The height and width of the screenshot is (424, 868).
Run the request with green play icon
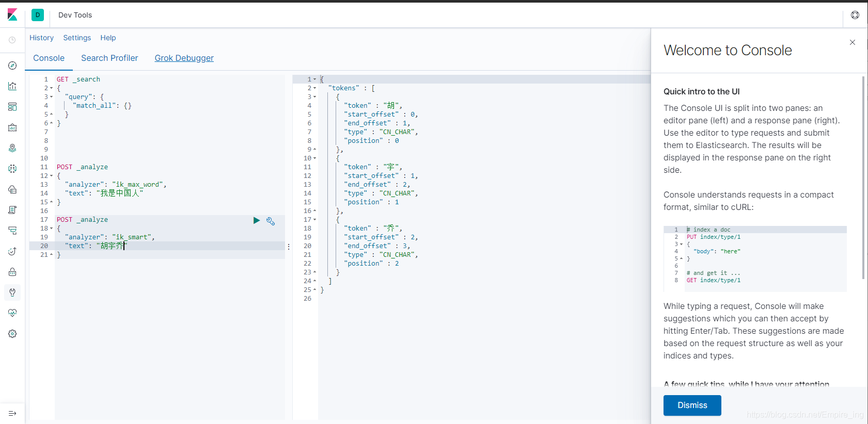(257, 220)
